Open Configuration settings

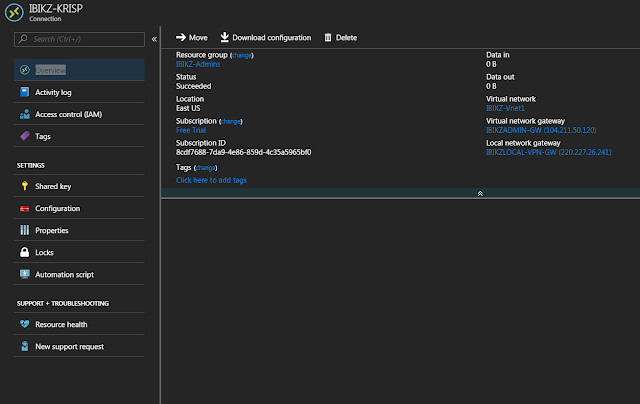[x=79, y=208]
